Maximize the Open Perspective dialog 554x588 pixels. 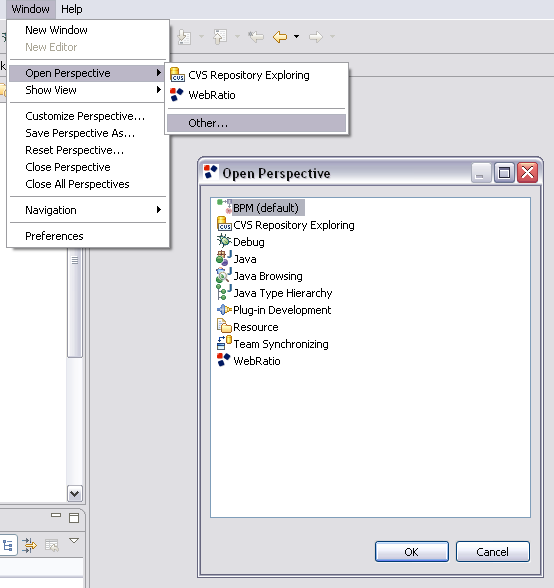(x=504, y=173)
